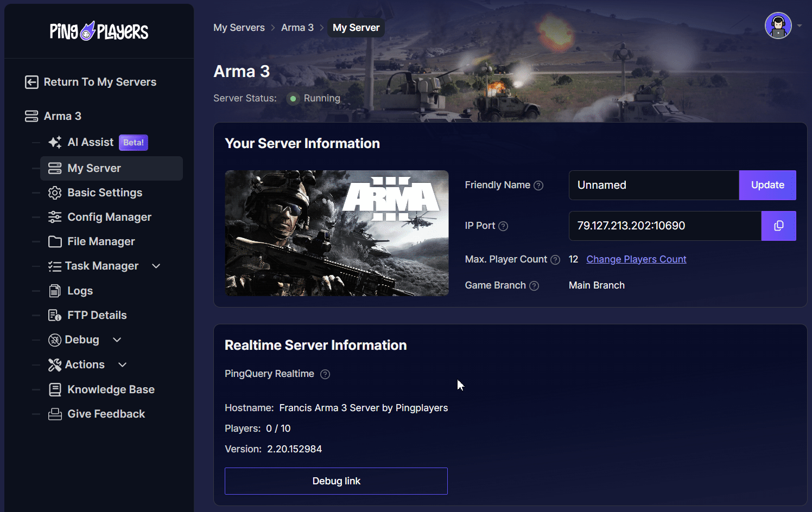
Task: Click the Return To My Servers arrow icon
Action: click(x=31, y=82)
